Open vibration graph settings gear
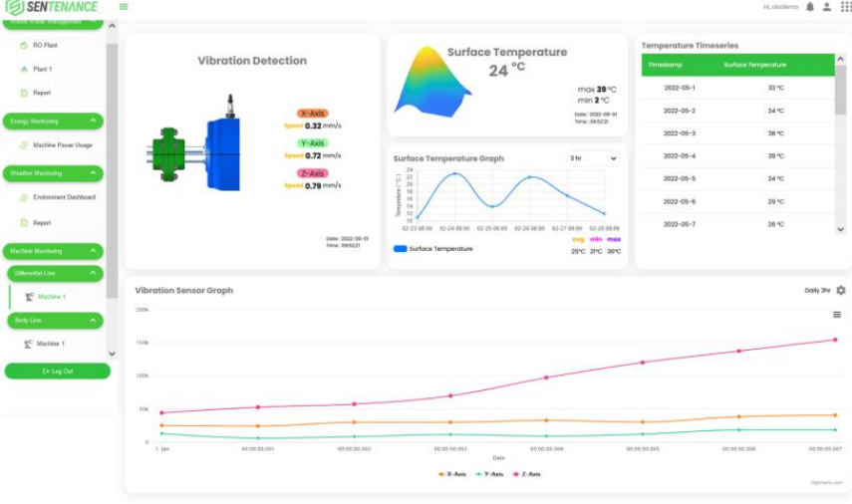The height and width of the screenshot is (504, 852). pos(841,290)
